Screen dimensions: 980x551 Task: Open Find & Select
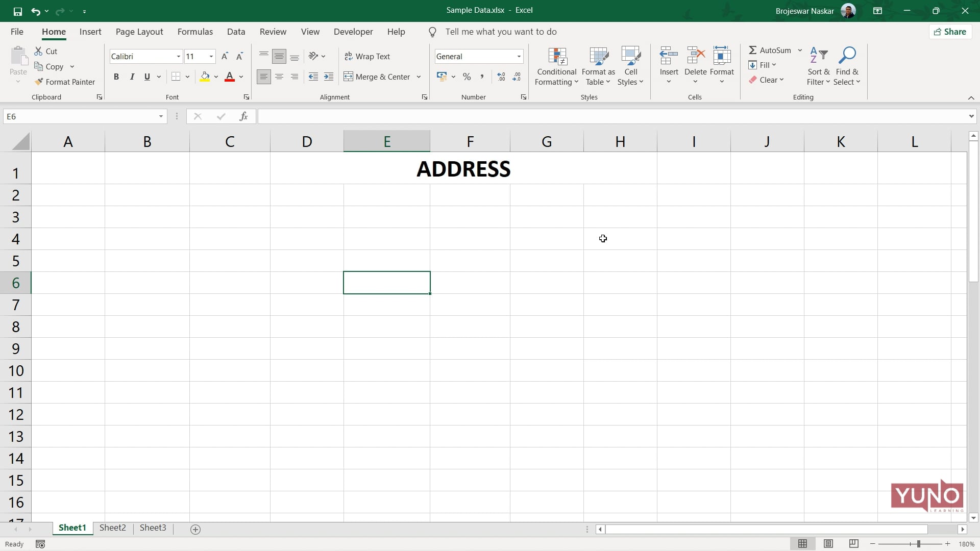[847, 66]
